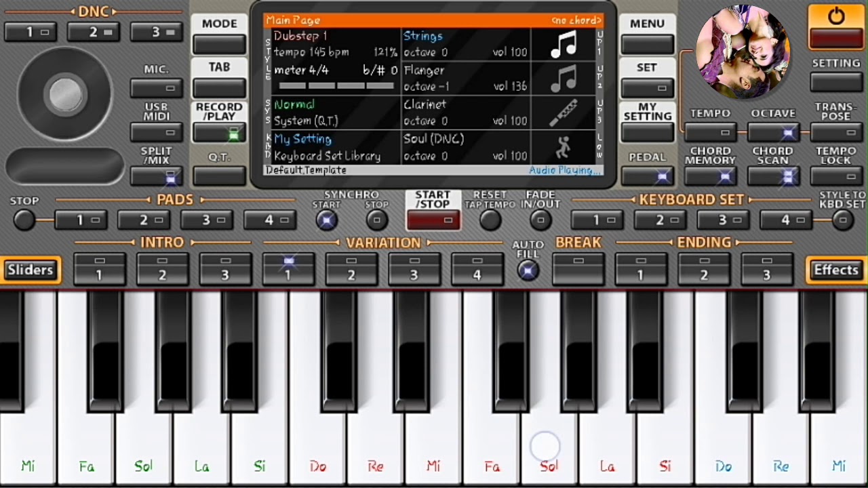Click the profile picture thumbnail

743,52
